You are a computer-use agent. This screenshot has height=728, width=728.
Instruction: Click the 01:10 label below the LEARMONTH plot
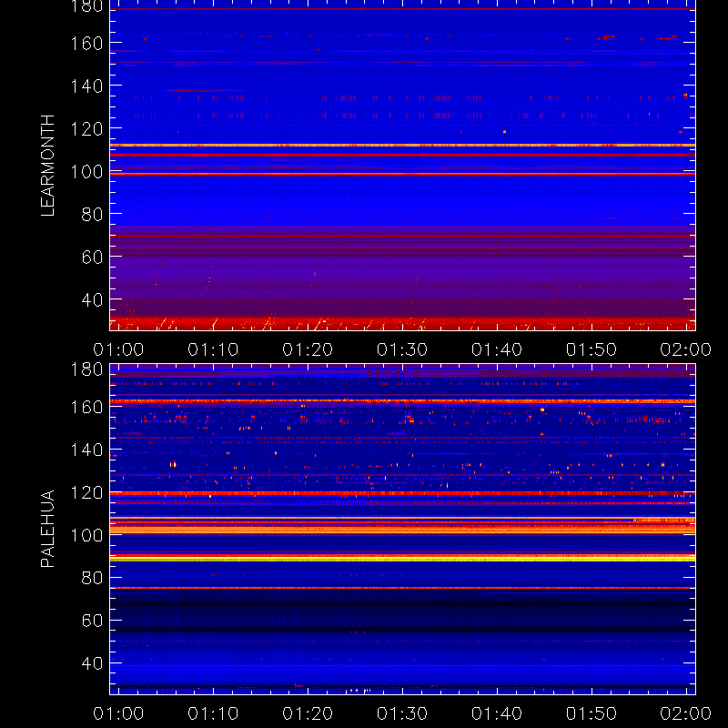tap(213, 349)
